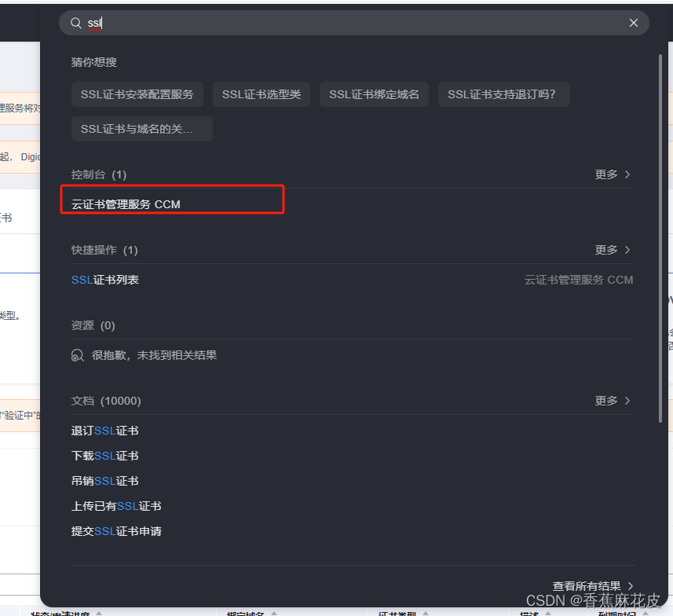Open document '上传已有SSL证书'
This screenshot has width=673, height=616.
point(116,506)
